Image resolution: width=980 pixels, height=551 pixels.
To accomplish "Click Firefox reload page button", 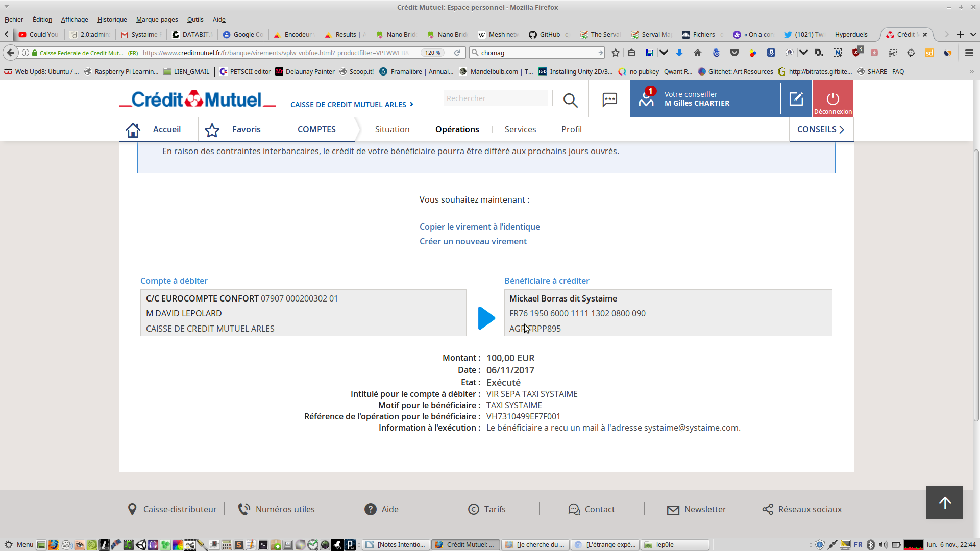I will (x=457, y=53).
